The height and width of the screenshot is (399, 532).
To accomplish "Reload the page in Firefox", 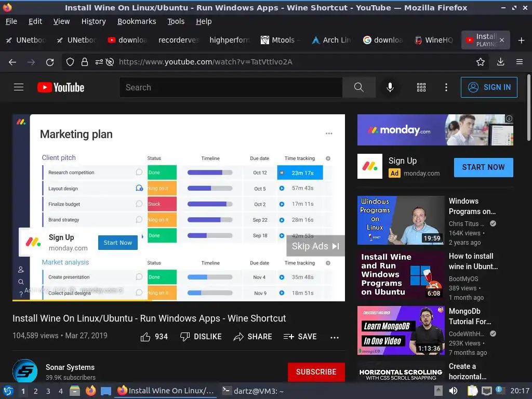I will click(x=50, y=62).
